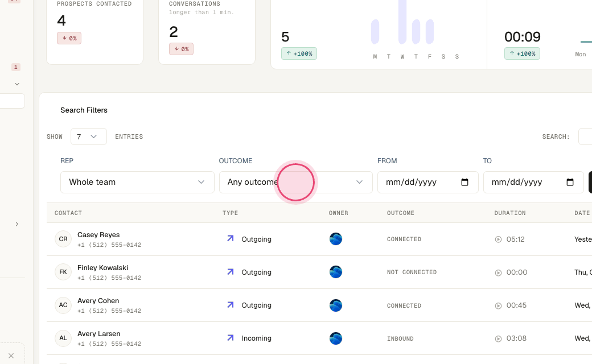Viewport: 592px width, 364px height.
Task: Open the owner avatar in Finley Kowalski row
Action: click(x=336, y=272)
